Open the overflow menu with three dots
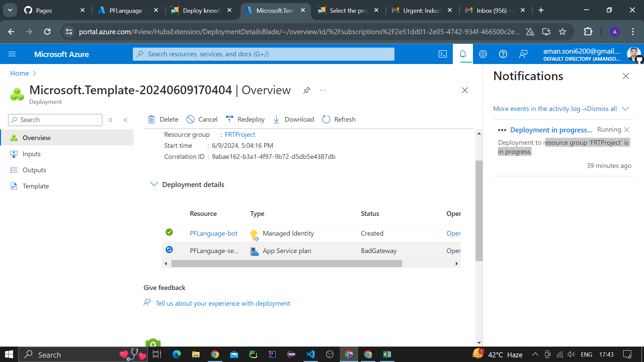Screen dimensions: 644x362 click(x=323, y=90)
